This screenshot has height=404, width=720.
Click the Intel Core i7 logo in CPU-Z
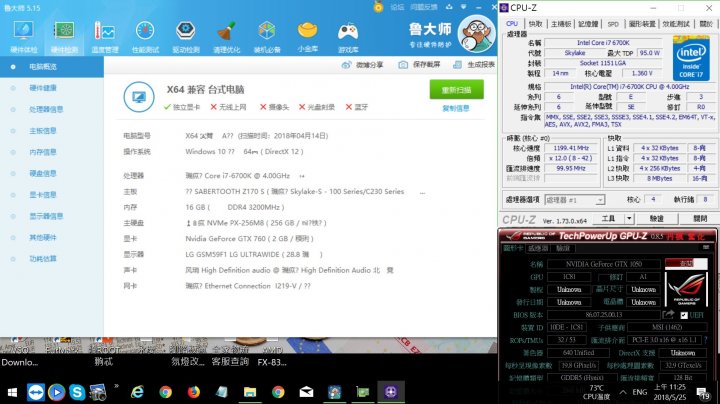pyautogui.click(x=691, y=58)
